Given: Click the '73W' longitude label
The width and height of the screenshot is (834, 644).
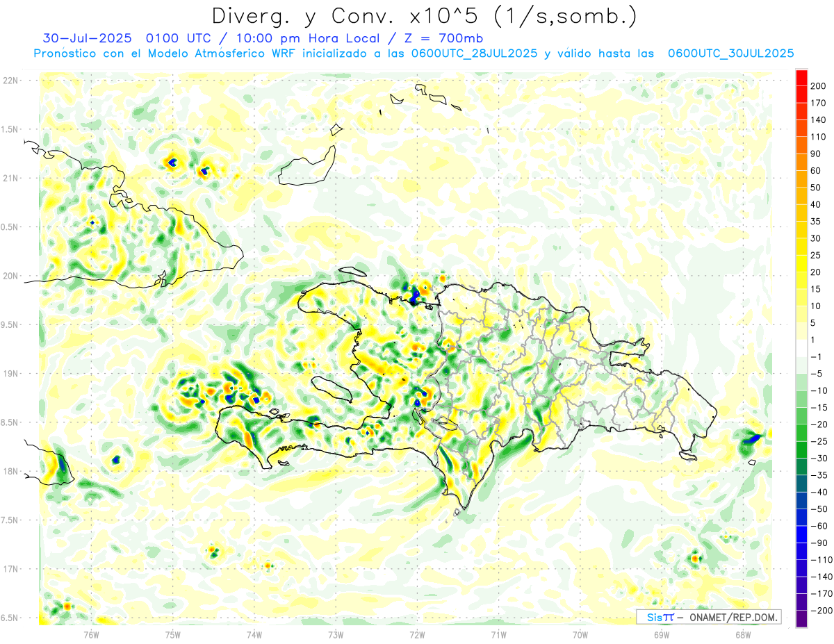Looking at the screenshot, I should [336, 634].
